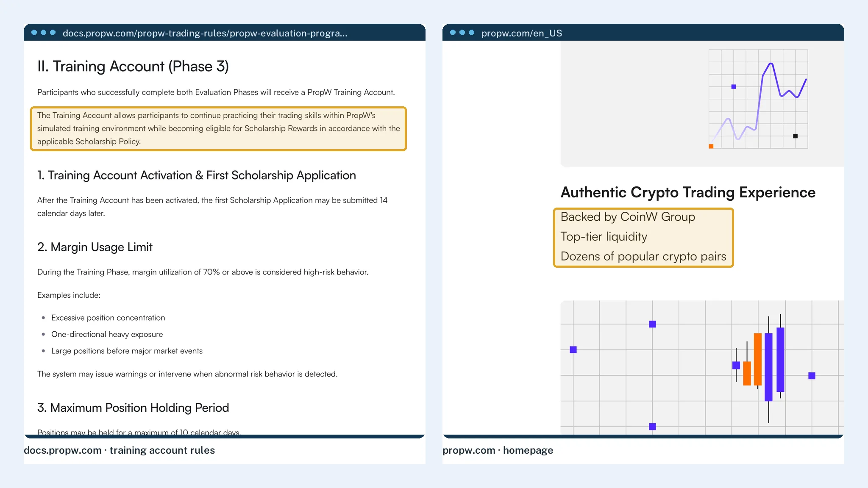Click the 'One-directional heavy exposure' bullet
This screenshot has height=488, width=868.
point(107,334)
